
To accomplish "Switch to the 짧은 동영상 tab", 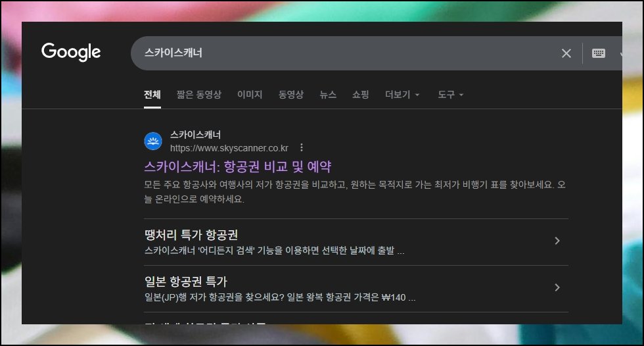I will (198, 95).
